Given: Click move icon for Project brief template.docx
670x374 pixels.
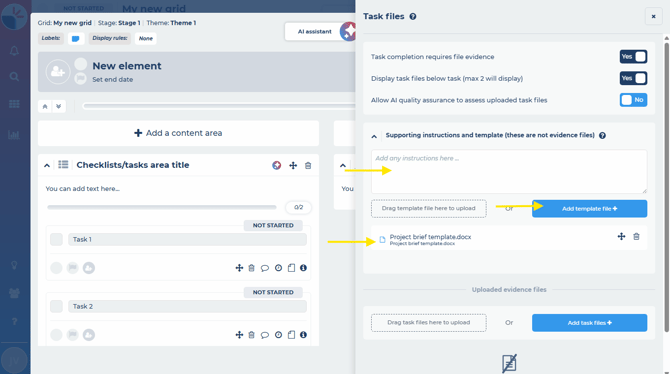Looking at the screenshot, I should coord(621,236).
